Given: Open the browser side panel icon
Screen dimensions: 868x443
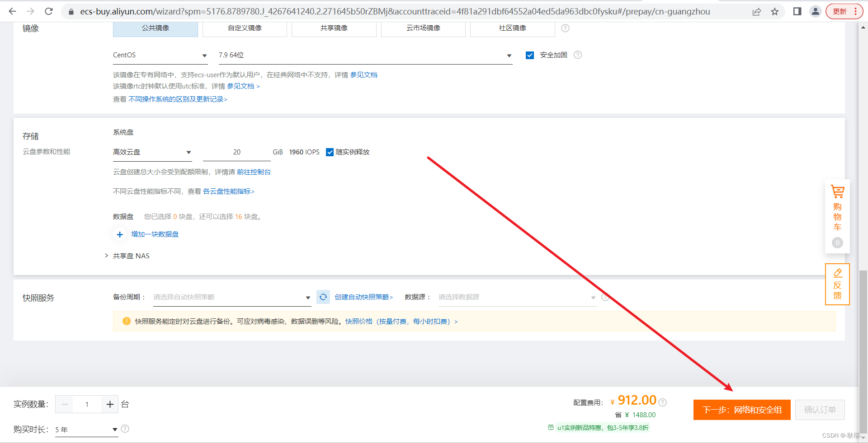Looking at the screenshot, I should [797, 11].
